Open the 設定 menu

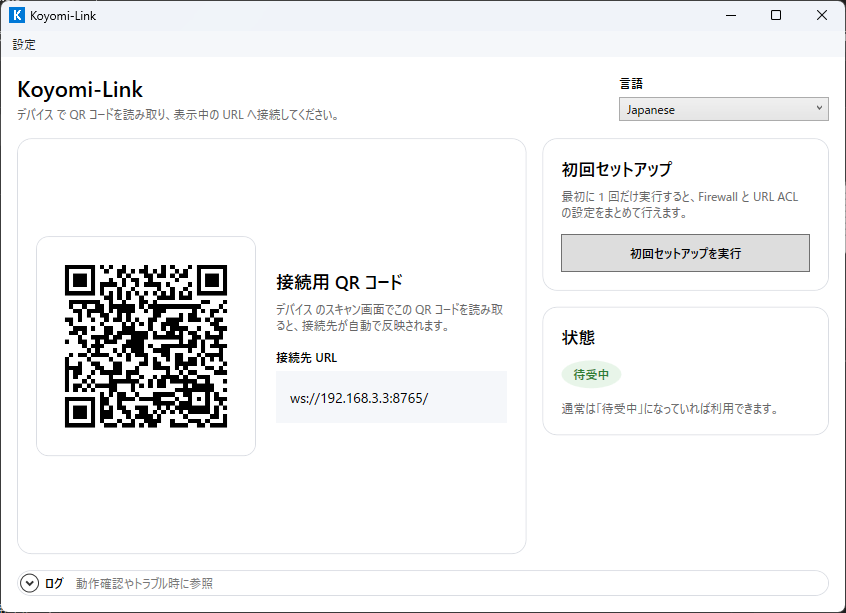(24, 44)
